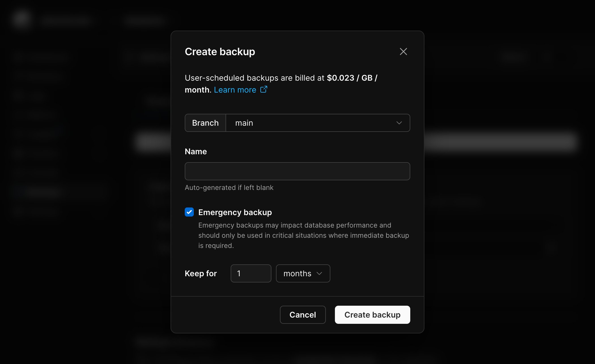Click the Emergency backup label text

pyautogui.click(x=235, y=212)
